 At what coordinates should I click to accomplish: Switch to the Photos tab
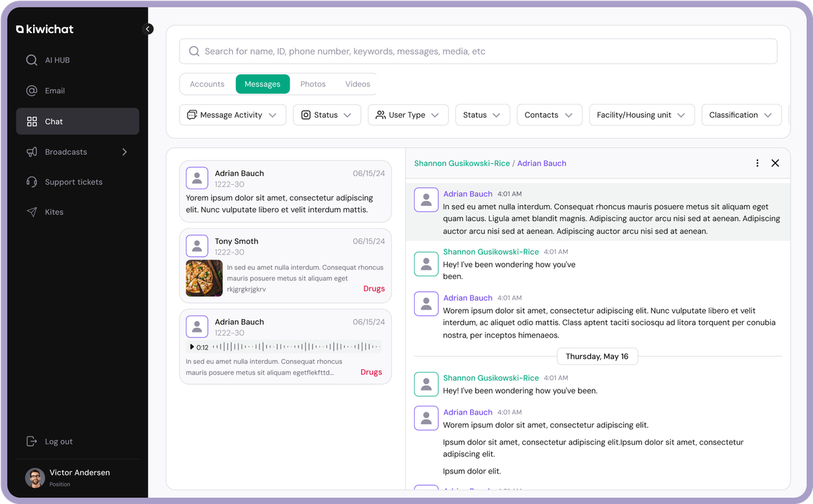pos(313,84)
